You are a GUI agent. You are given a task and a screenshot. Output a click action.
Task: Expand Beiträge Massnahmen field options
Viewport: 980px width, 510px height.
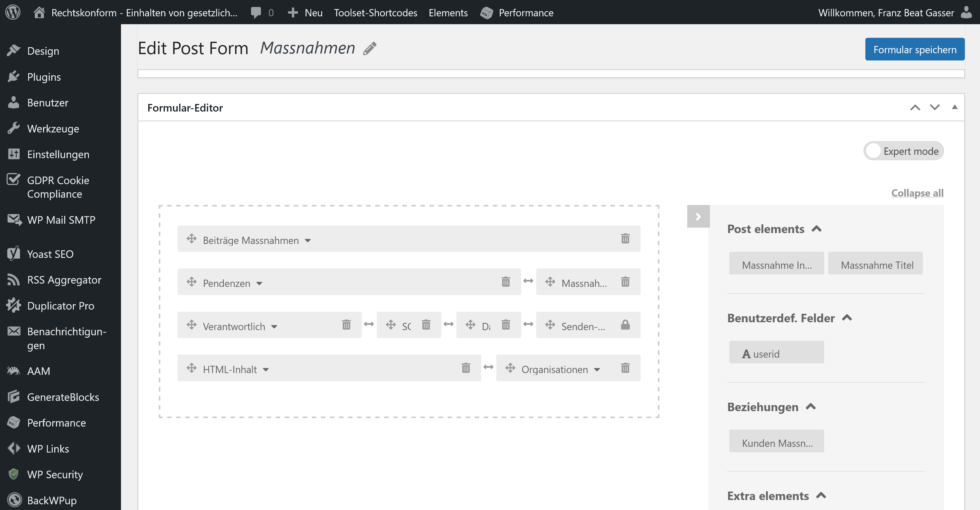pos(308,241)
